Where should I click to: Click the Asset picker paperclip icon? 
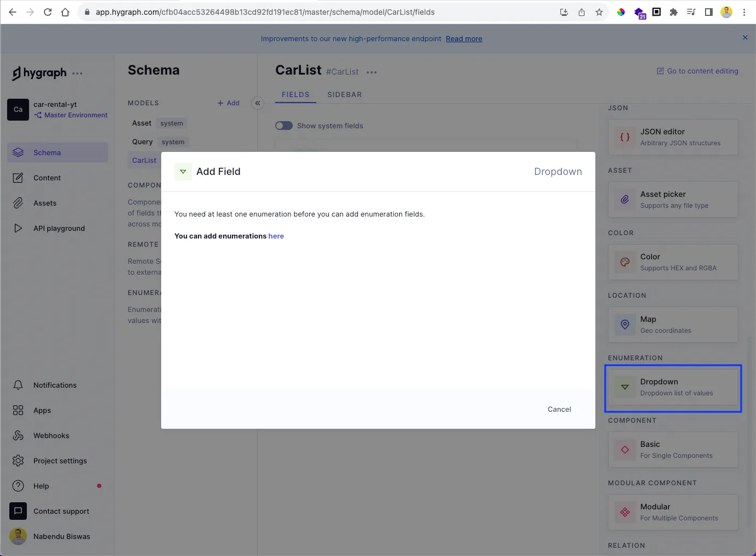pyautogui.click(x=625, y=200)
